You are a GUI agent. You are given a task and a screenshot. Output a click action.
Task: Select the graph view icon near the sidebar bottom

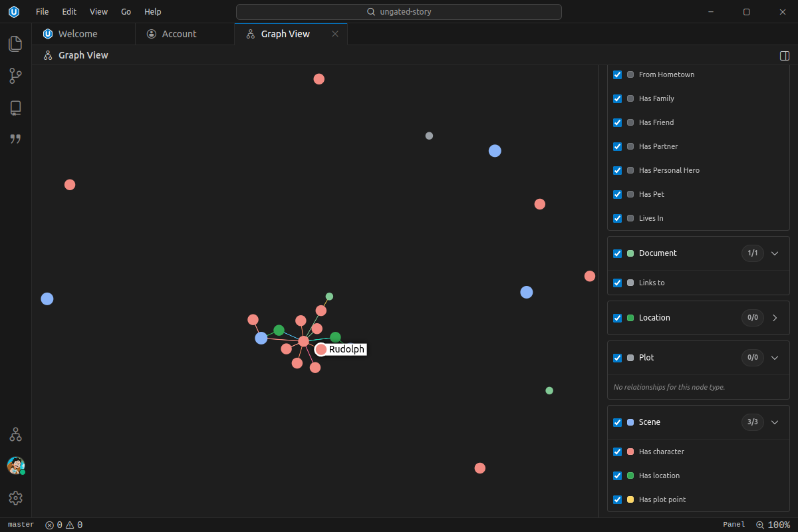[15, 434]
